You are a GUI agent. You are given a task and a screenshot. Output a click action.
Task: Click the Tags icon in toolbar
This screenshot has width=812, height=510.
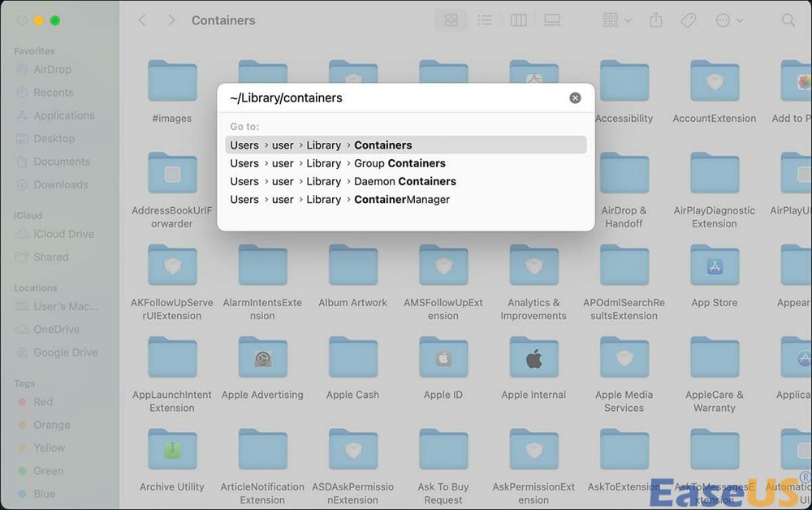pyautogui.click(x=688, y=20)
